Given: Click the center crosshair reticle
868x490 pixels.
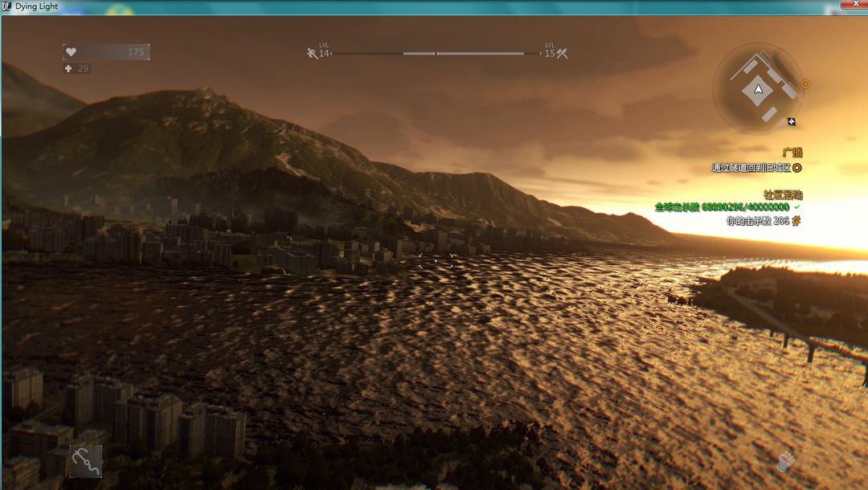Looking at the screenshot, I should point(436,260).
